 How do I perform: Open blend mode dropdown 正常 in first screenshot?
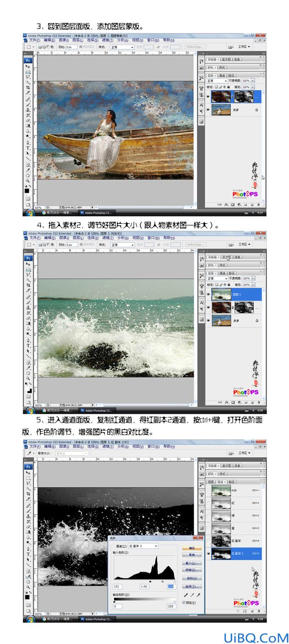tap(217, 81)
